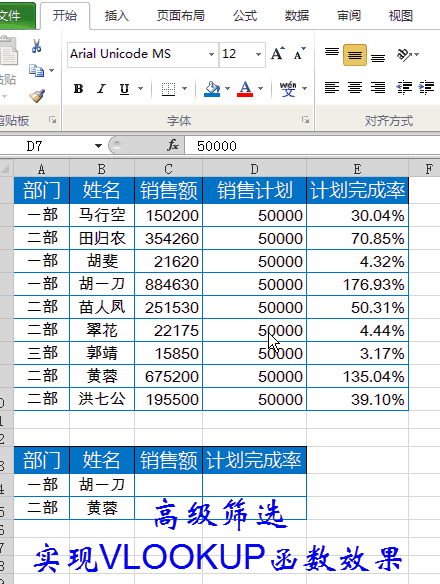Decrease font size with small A
The image size is (440, 584).
(299, 54)
